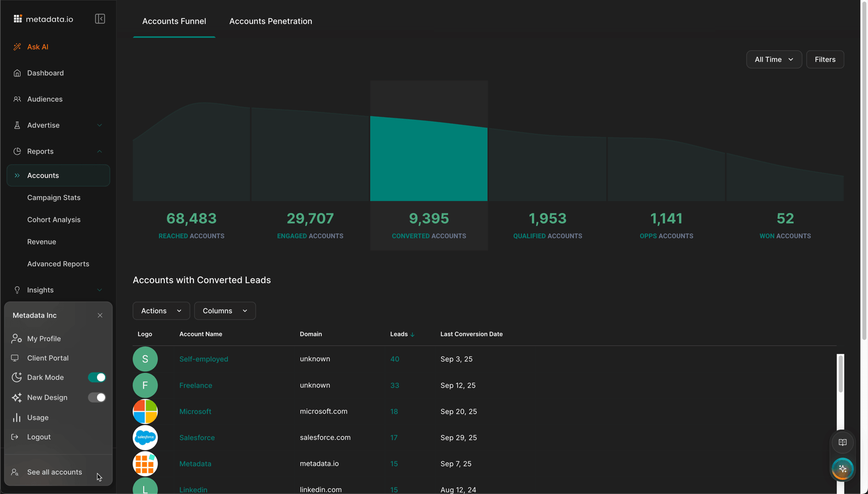The image size is (868, 494).
Task: Click the Salesforce logo icon
Action: coord(145,438)
